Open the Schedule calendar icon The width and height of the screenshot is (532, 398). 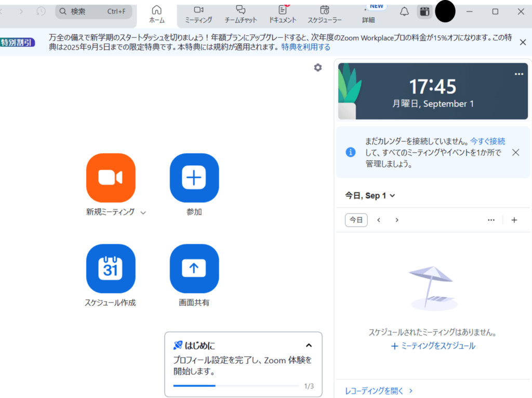point(111,269)
